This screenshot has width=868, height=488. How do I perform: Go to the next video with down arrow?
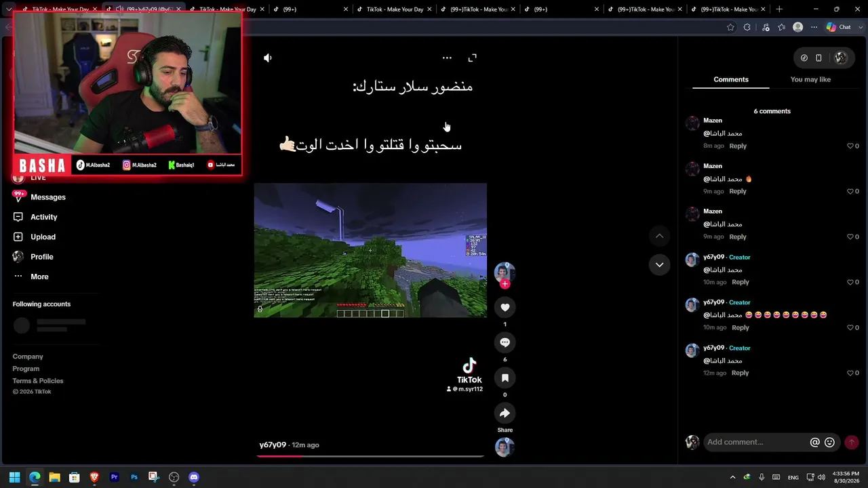pos(659,265)
